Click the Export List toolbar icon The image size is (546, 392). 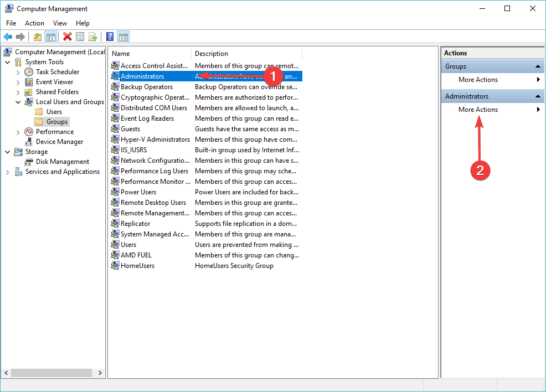coord(93,37)
